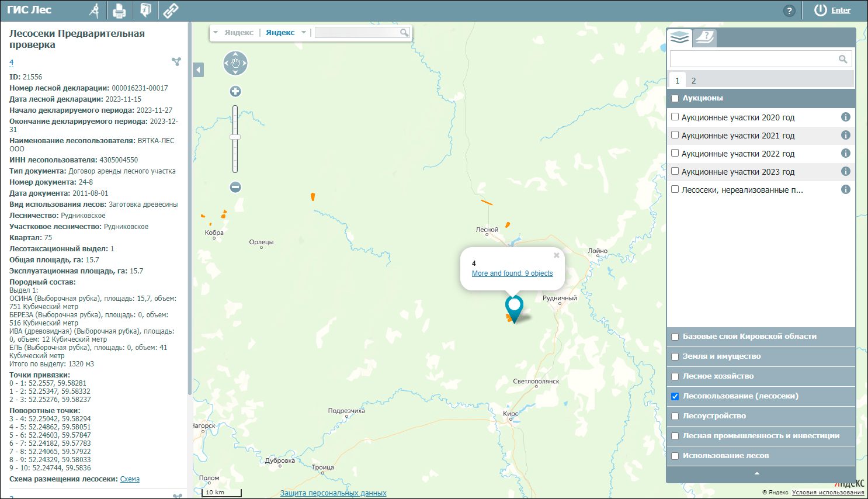The width and height of the screenshot is (868, 499).
Task: Switch to the layers stack tab
Action: tap(679, 38)
